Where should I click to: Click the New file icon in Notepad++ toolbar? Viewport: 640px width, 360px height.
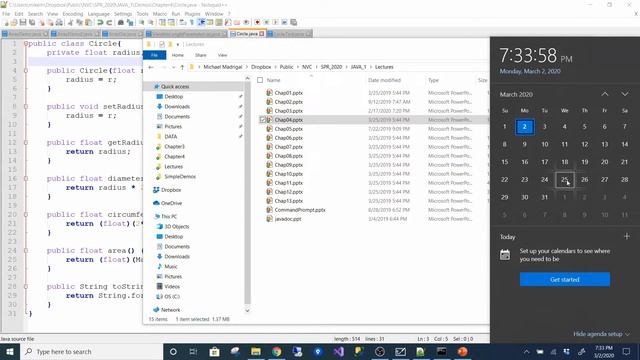tap(6, 22)
